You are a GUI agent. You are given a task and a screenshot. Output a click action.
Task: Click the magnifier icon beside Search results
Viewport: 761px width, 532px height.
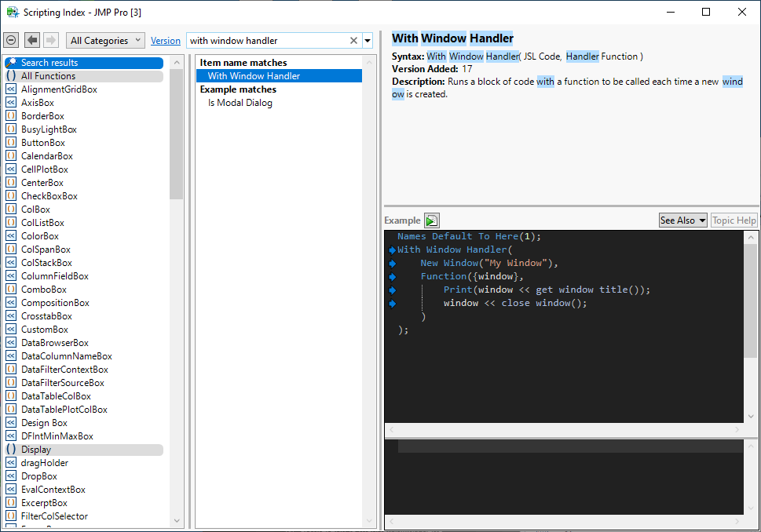12,63
